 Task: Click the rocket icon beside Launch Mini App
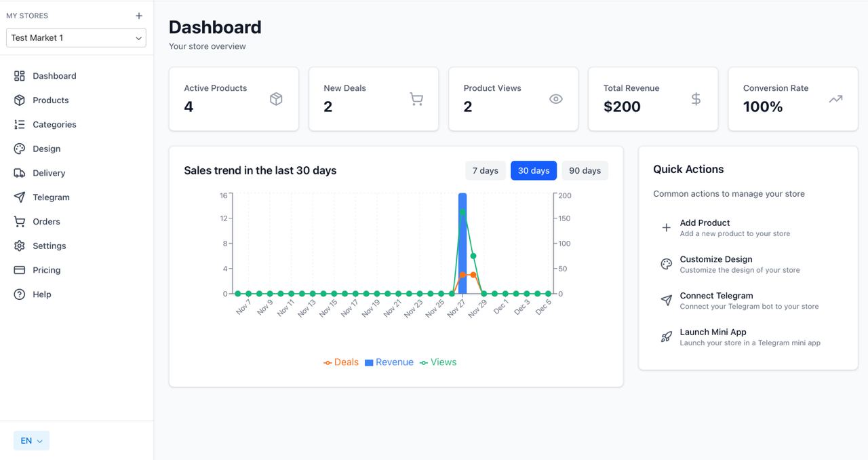pyautogui.click(x=667, y=337)
